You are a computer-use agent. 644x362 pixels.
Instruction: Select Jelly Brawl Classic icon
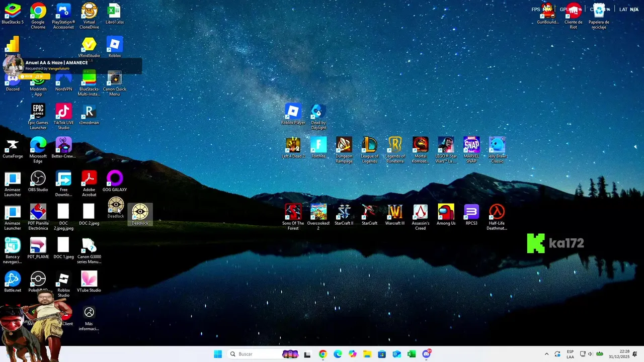click(x=497, y=150)
